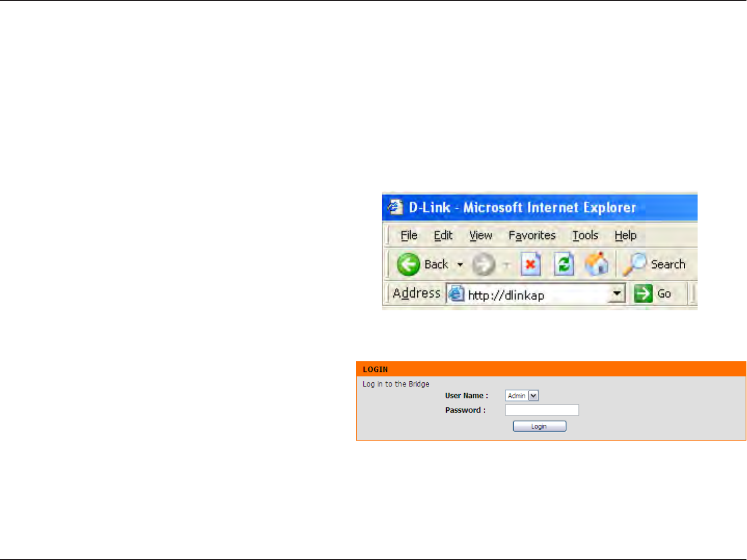Click the LOGIN header text
747x560 pixels.
click(375, 369)
